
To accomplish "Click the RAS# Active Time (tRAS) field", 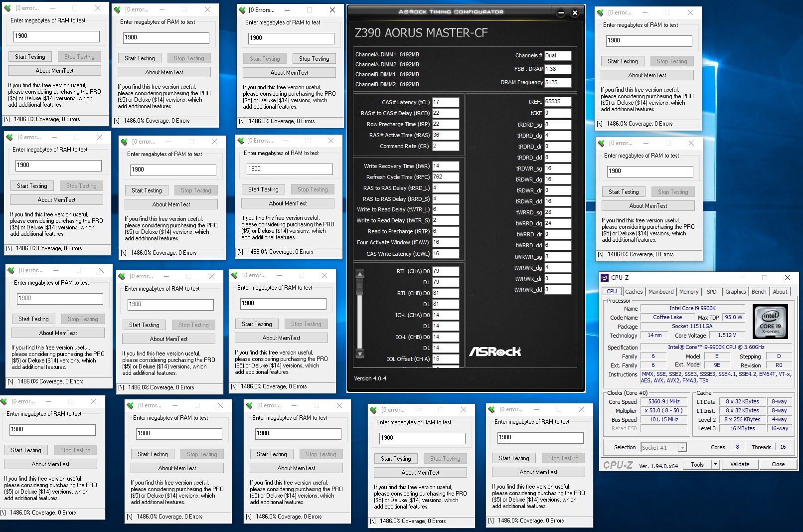I will point(445,135).
